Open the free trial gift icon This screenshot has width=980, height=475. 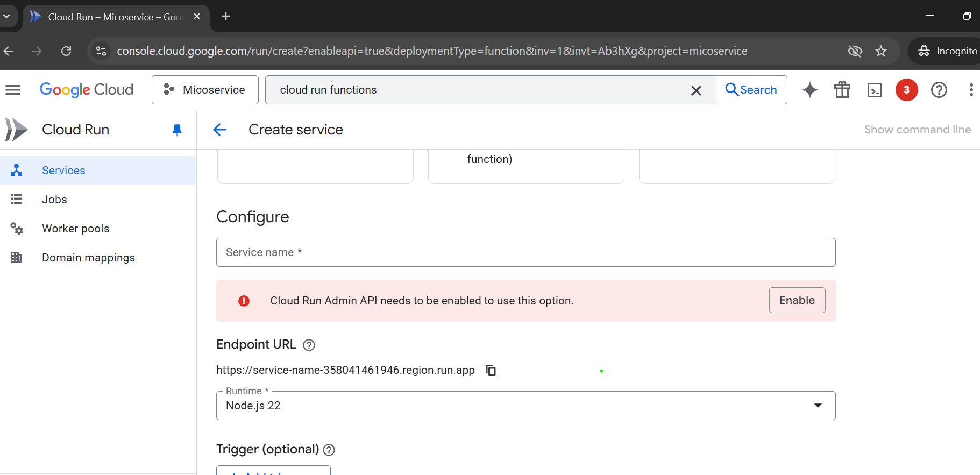pyautogui.click(x=842, y=90)
